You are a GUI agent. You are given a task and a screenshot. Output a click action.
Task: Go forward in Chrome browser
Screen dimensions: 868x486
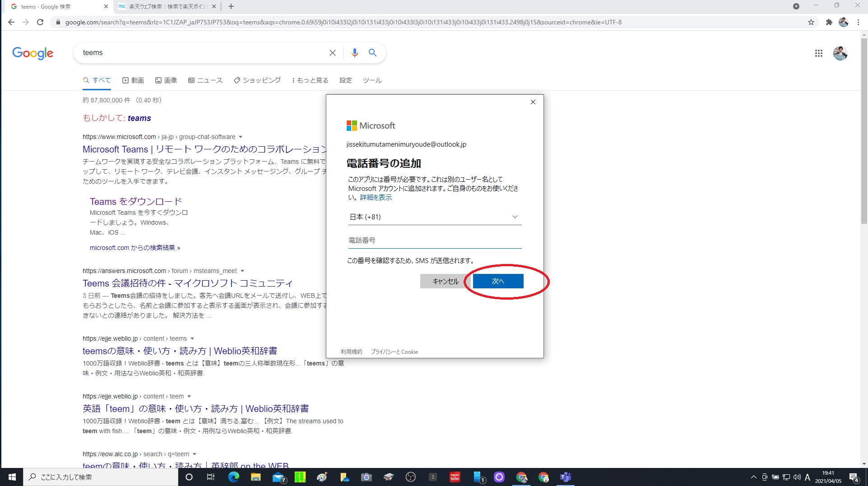26,22
